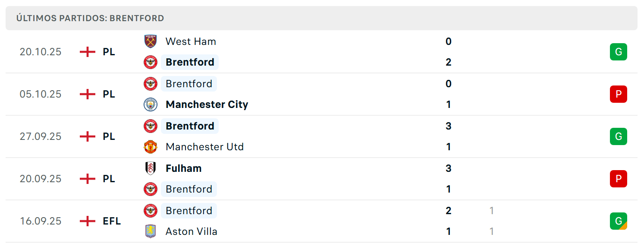Click EFL competition label in 16.09.25 row
This screenshot has width=644, height=250.
(112, 221)
